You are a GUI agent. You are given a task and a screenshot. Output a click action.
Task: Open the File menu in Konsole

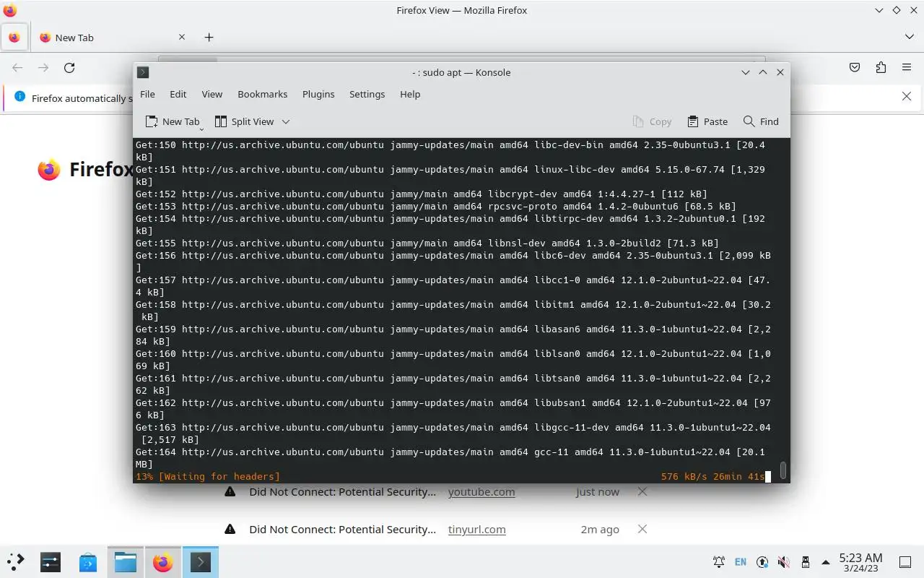tap(147, 94)
